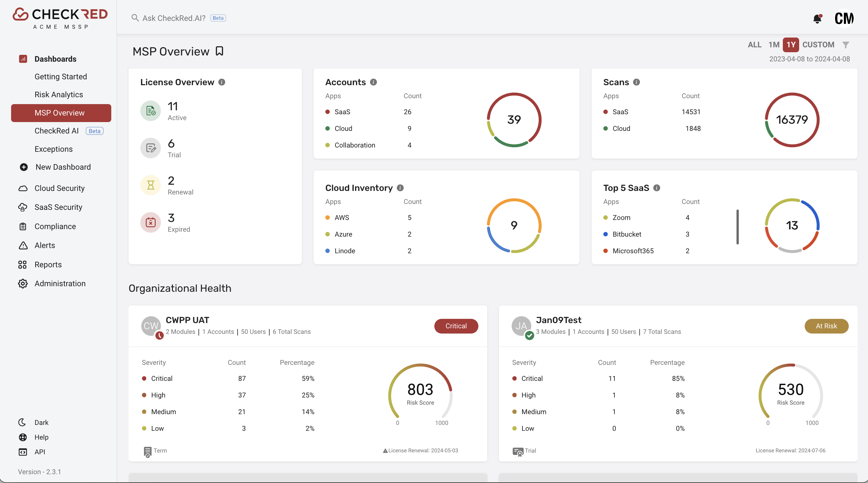Switch the time range to ALL

click(x=754, y=45)
